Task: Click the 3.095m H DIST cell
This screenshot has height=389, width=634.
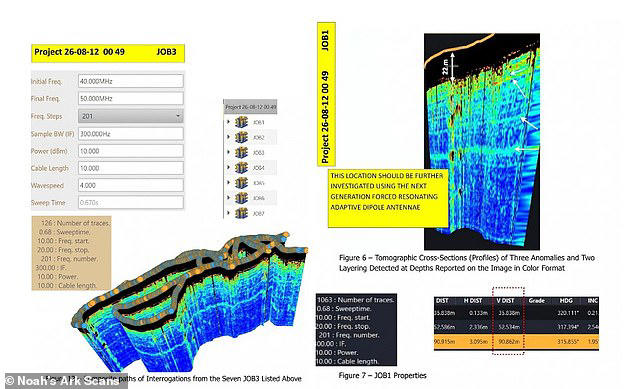Action: tap(479, 342)
